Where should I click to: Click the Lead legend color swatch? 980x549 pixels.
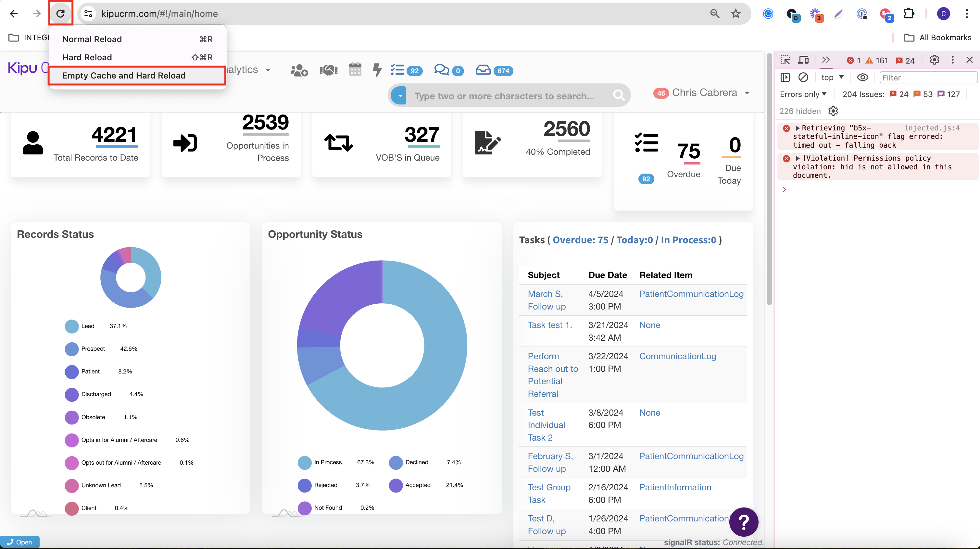click(x=71, y=326)
